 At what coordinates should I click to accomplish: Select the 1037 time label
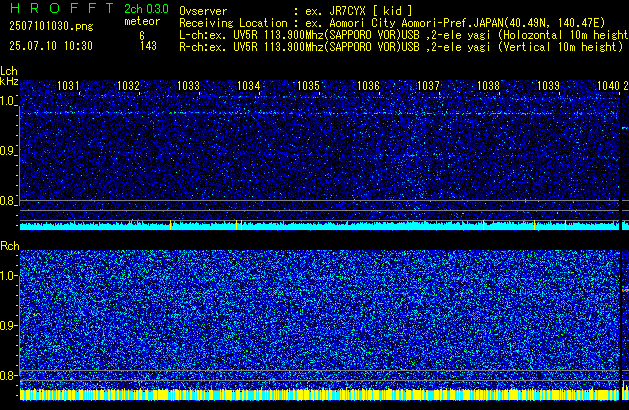[428, 86]
